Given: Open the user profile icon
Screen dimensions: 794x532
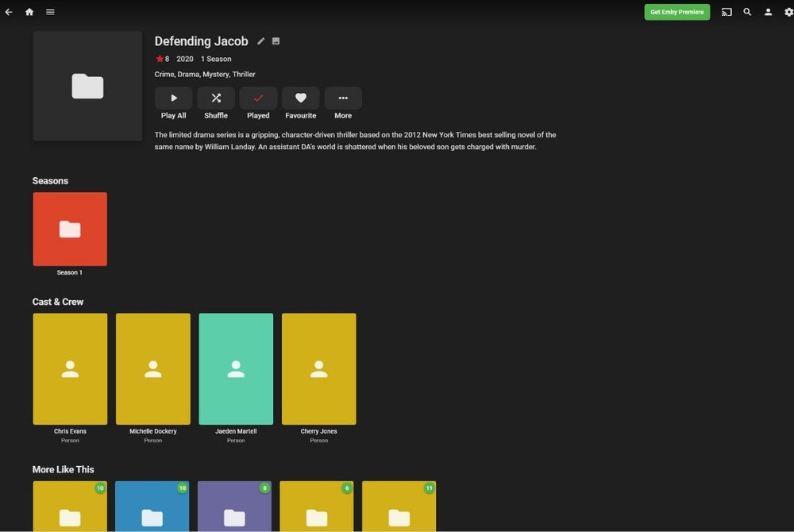Looking at the screenshot, I should (x=768, y=12).
